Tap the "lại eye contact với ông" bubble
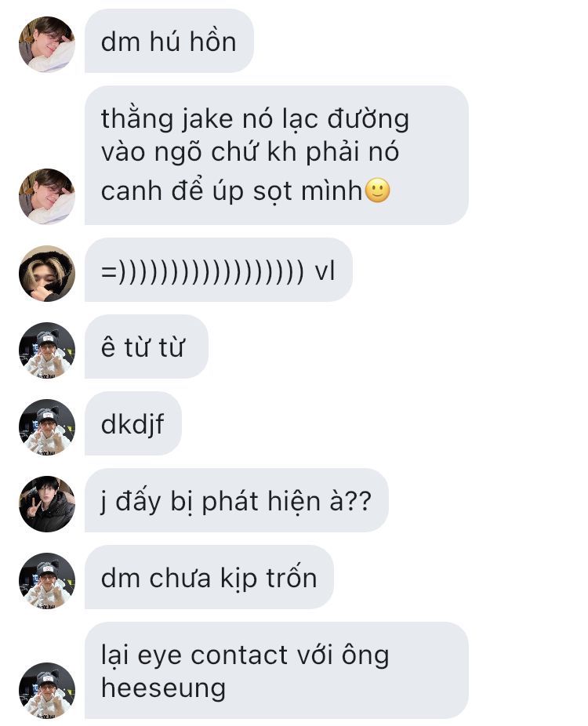The width and height of the screenshot is (588, 726). [277, 670]
